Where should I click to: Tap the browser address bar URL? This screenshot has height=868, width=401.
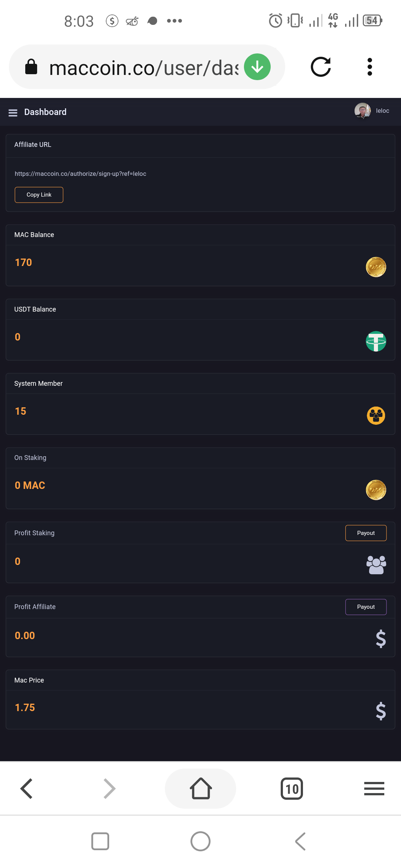tap(143, 68)
